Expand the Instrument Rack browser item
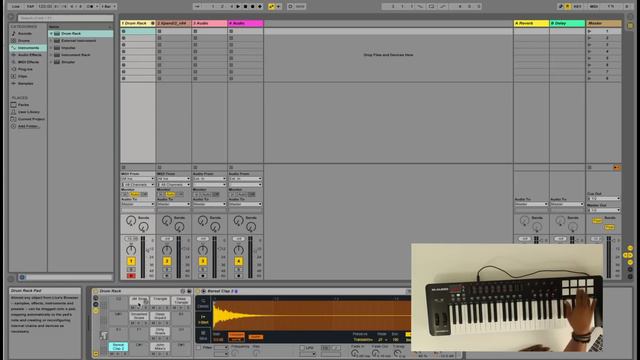Viewport: 640px width, 360px height. pyautogui.click(x=51, y=55)
